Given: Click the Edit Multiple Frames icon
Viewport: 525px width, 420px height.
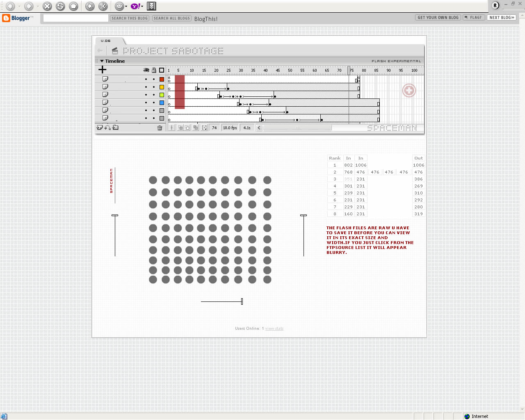Looking at the screenshot, I should click(196, 128).
